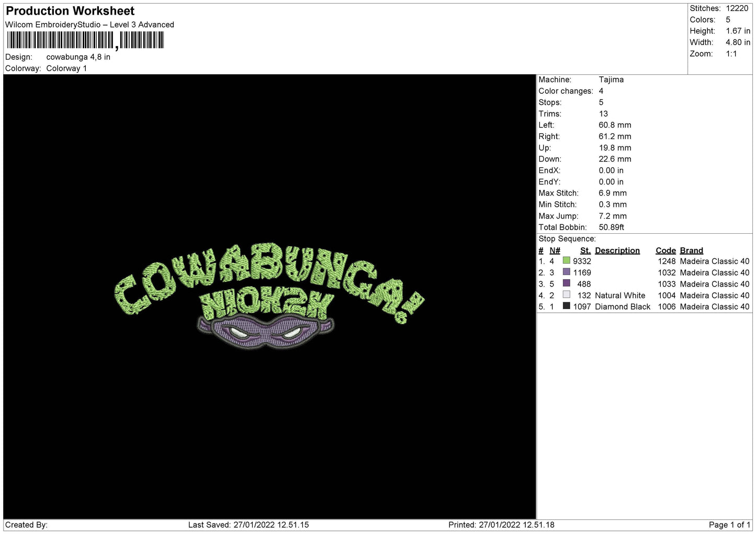Click thread code 1248

coord(667,261)
